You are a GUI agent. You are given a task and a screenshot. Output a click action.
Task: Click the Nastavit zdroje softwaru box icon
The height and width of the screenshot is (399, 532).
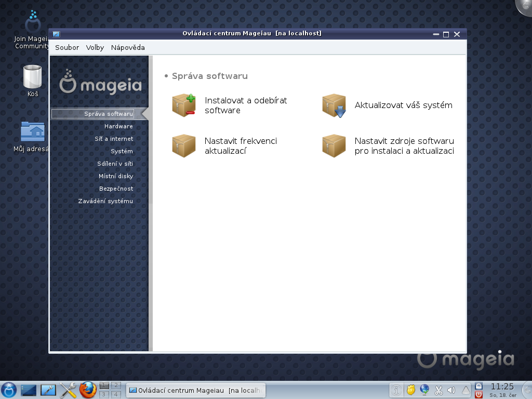(x=334, y=146)
